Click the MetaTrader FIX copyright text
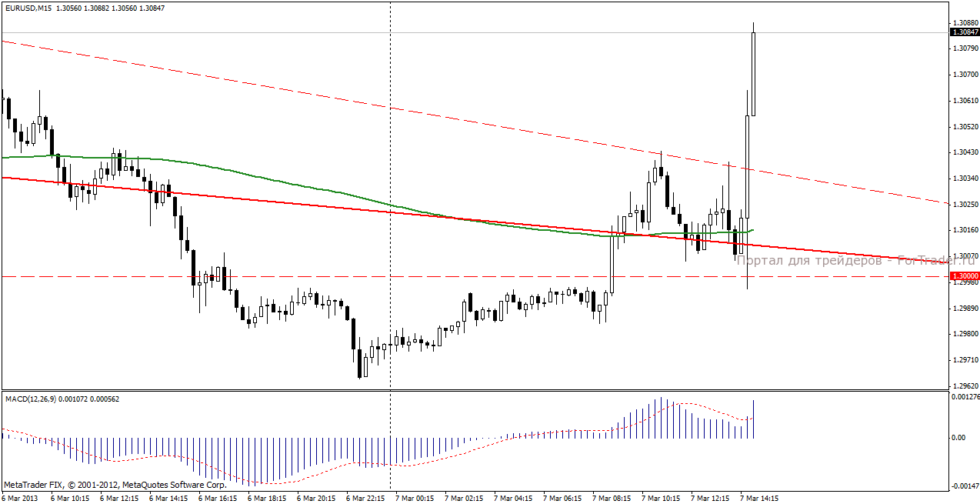The width and height of the screenshot is (980, 504). click(x=115, y=485)
